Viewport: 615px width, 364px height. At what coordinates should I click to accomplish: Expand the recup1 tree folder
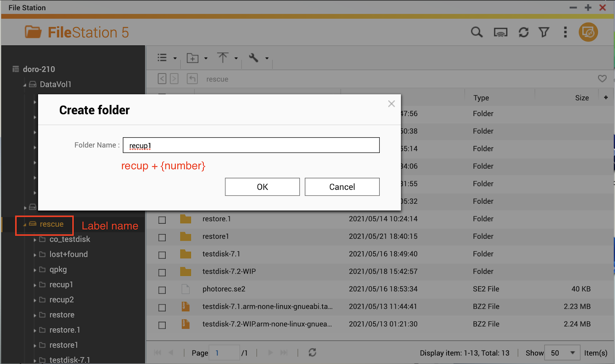[35, 285]
